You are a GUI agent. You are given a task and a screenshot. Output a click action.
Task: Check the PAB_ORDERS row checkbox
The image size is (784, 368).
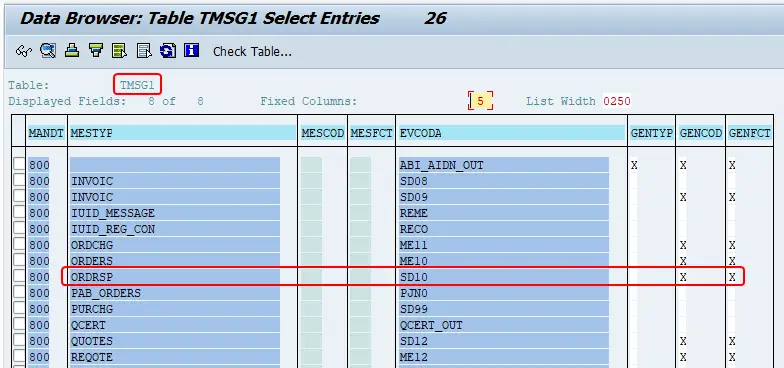click(19, 293)
